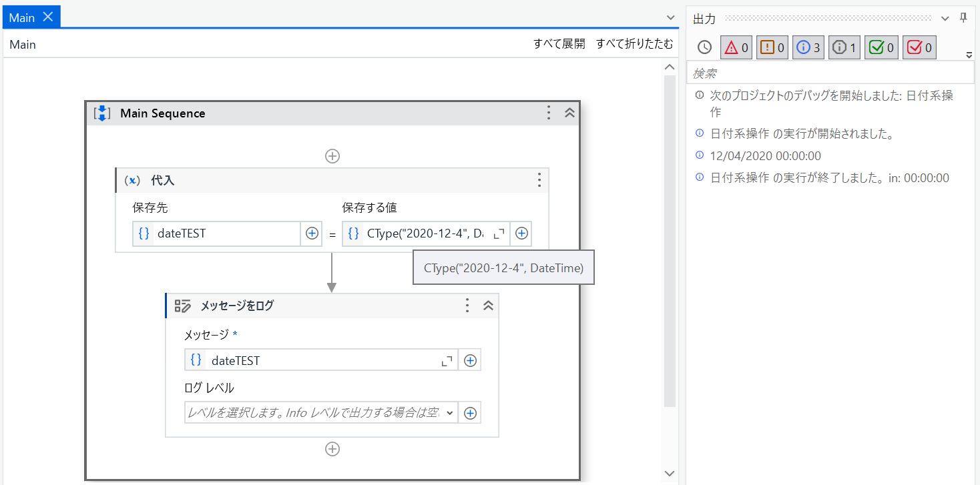The width and height of the screenshot is (980, 485).
Task: Toggle trace messages filter showing 1
Action: [844, 47]
